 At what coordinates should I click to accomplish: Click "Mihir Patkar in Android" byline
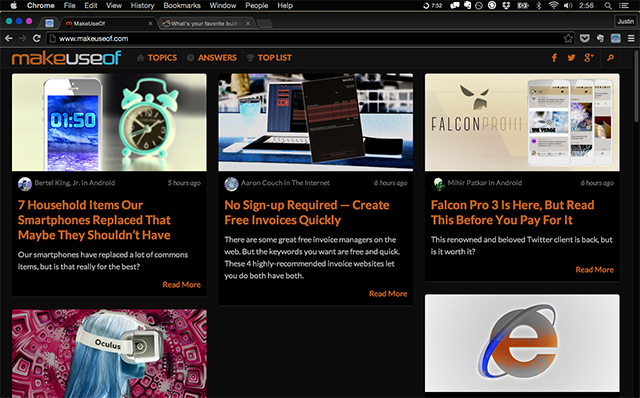pyautogui.click(x=484, y=183)
